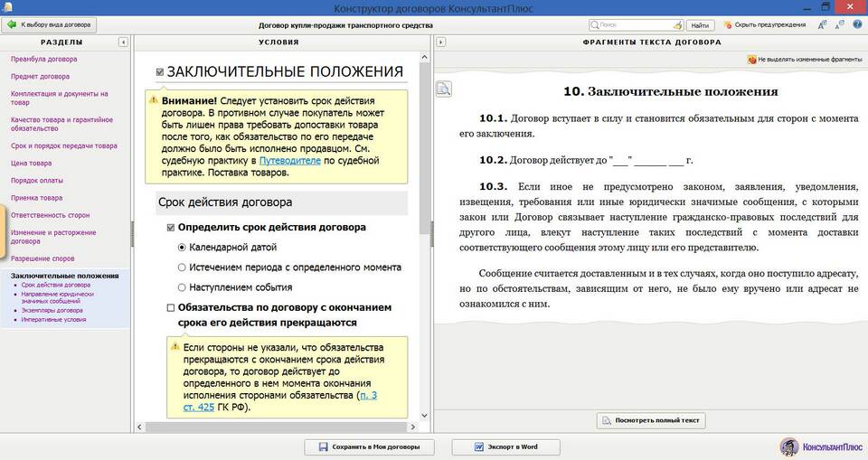Viewport: 868px width, 460px height.
Task: Click right arrow of horizontal scrollbar
Action: [412, 427]
